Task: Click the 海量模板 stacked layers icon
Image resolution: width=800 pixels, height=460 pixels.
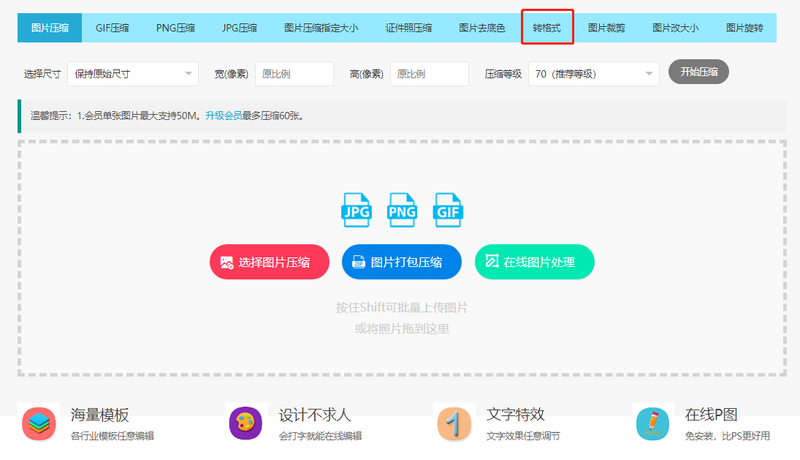Action: [39, 423]
